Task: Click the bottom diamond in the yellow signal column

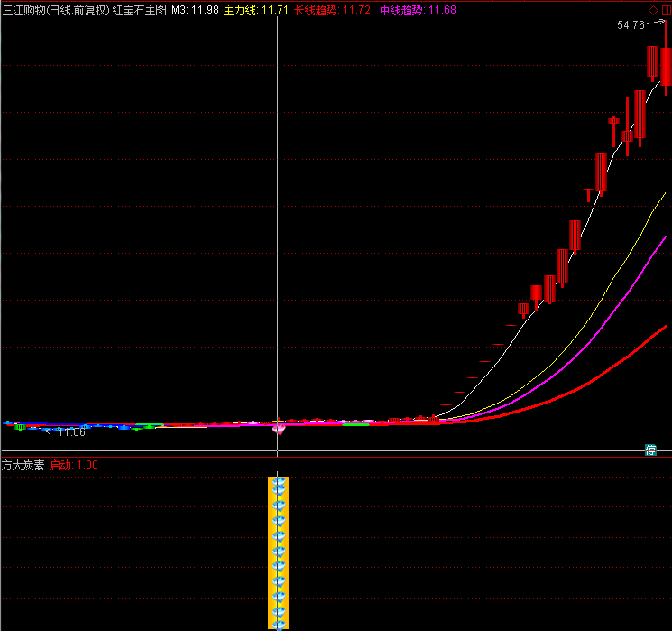Action: pyautogui.click(x=279, y=623)
